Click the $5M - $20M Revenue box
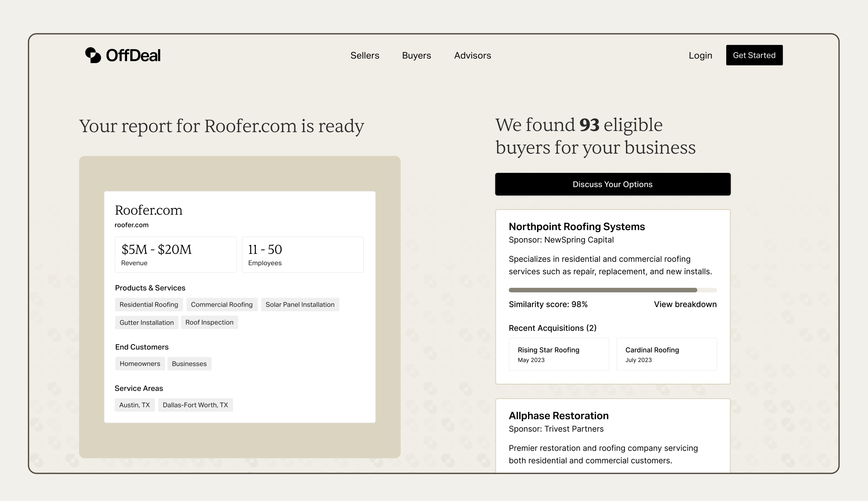 [x=176, y=255]
